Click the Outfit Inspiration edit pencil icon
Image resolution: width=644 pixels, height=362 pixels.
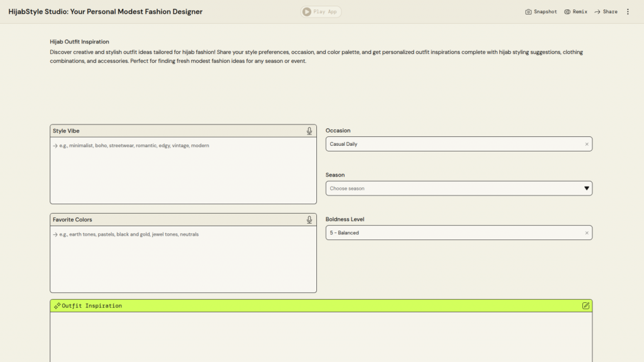coord(586,306)
